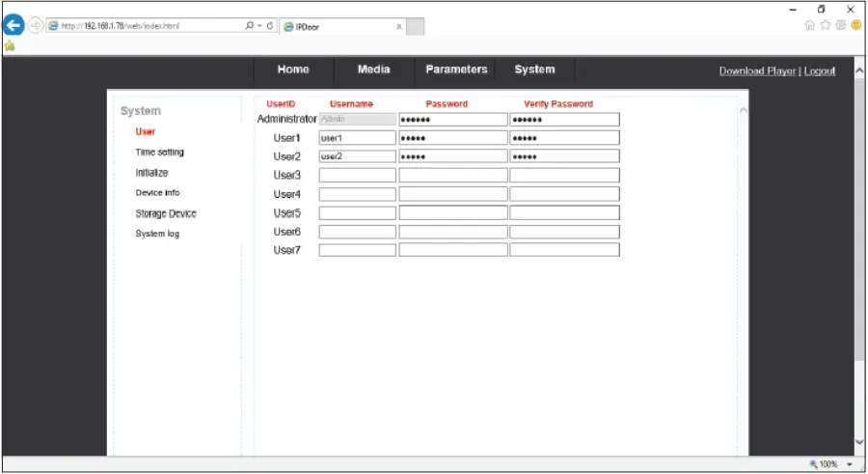Open Storage Device page
Viewport: 868px width, 474px height.
click(x=166, y=213)
